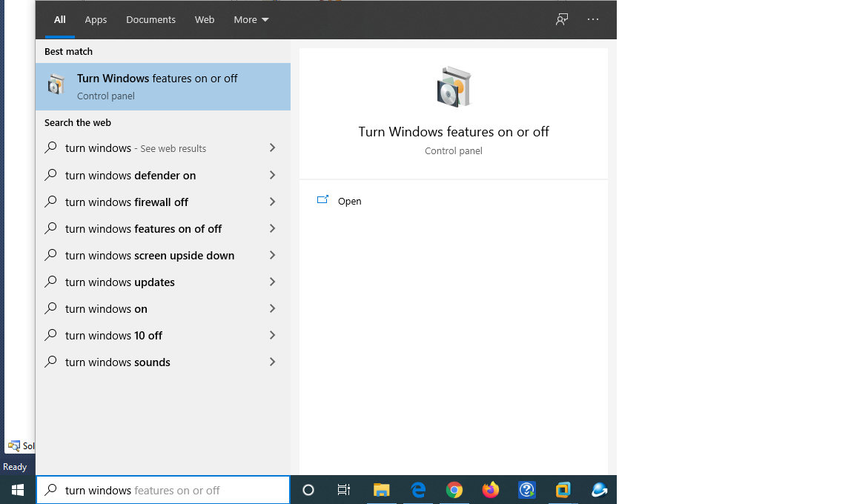
Task: Expand arrow for turn windows 10 off
Action: [x=272, y=335]
